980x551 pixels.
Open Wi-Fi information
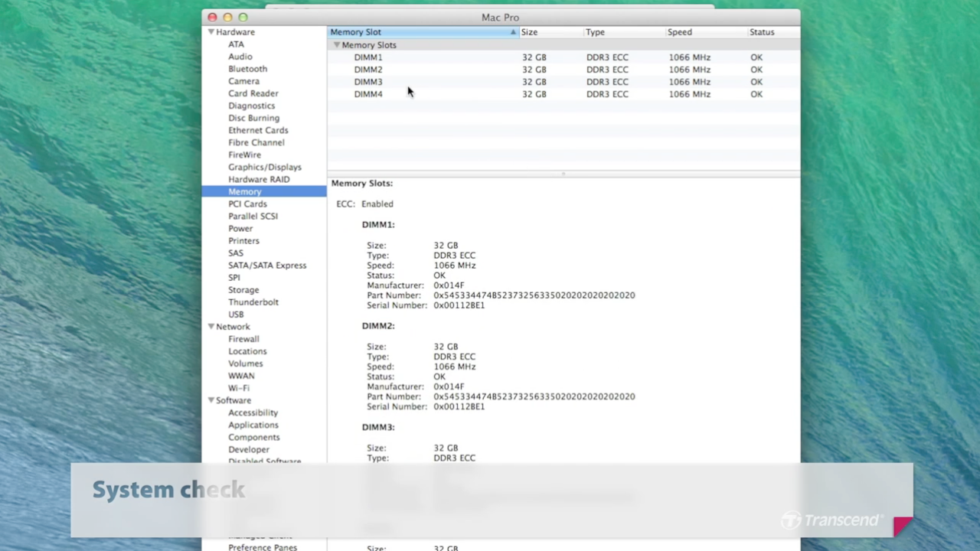click(238, 388)
